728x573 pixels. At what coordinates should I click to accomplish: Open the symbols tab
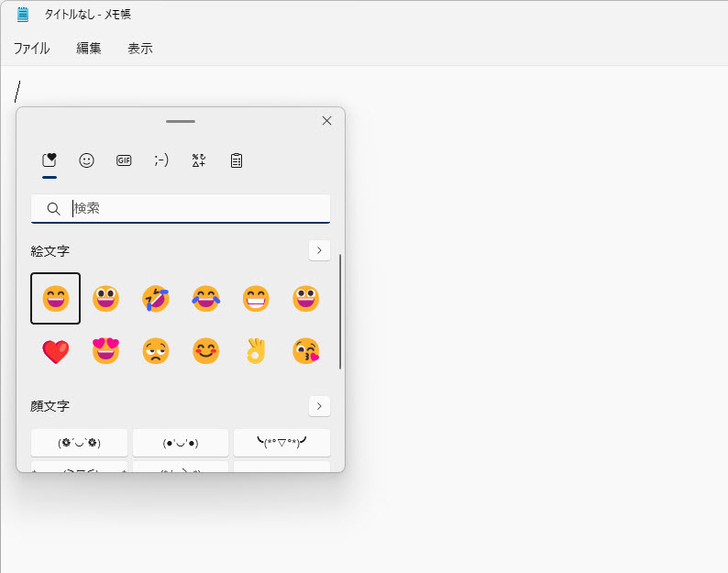(x=199, y=160)
